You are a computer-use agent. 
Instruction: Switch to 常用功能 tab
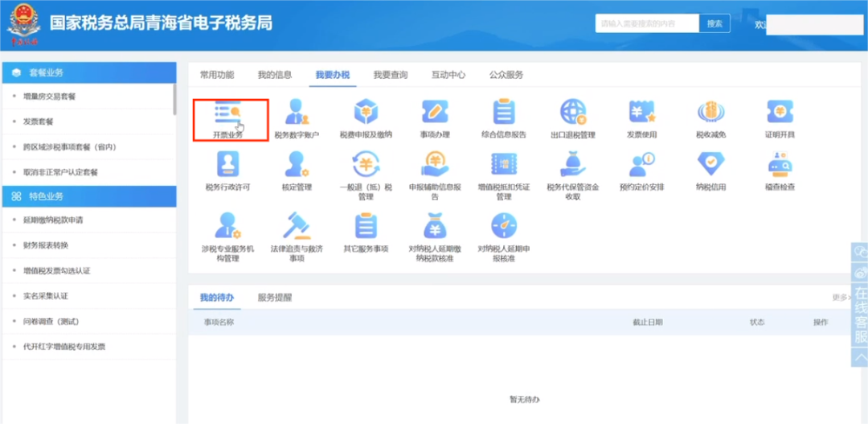(x=217, y=75)
